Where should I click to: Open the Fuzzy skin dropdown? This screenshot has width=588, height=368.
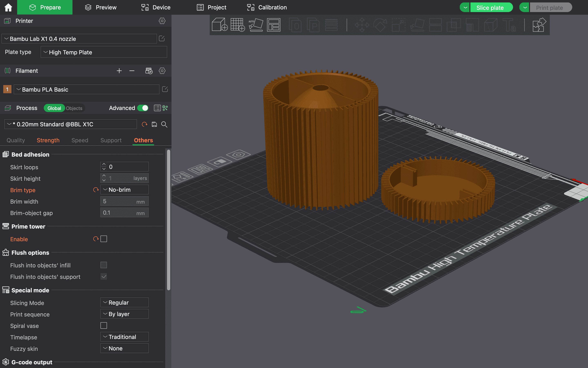pyautogui.click(x=124, y=348)
